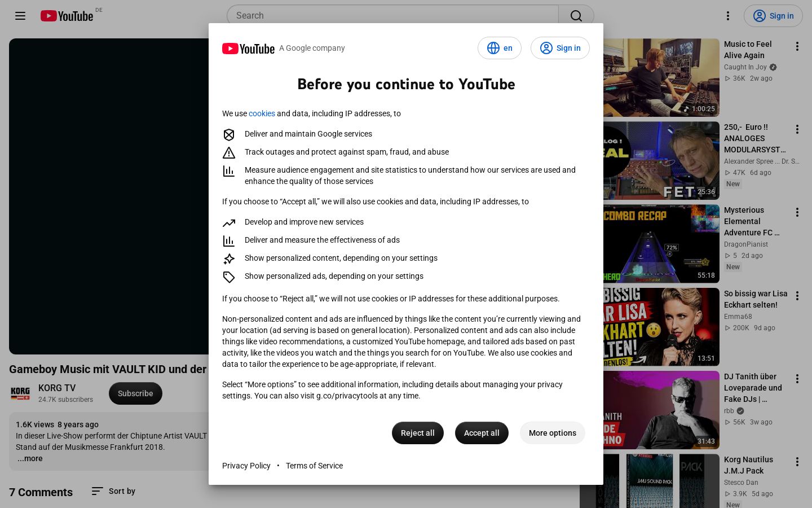Viewport: 812px width, 508px height.
Task: Click the Caught In Joy channel name
Action: (x=745, y=67)
